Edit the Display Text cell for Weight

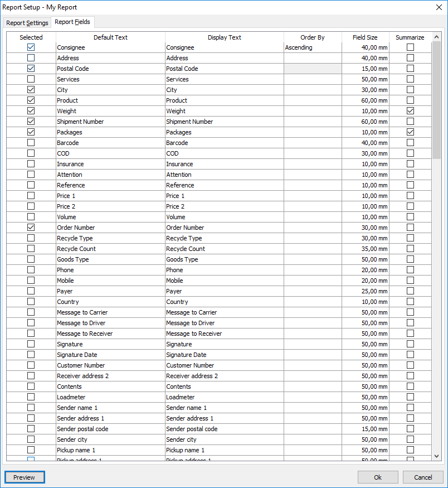[x=225, y=111]
